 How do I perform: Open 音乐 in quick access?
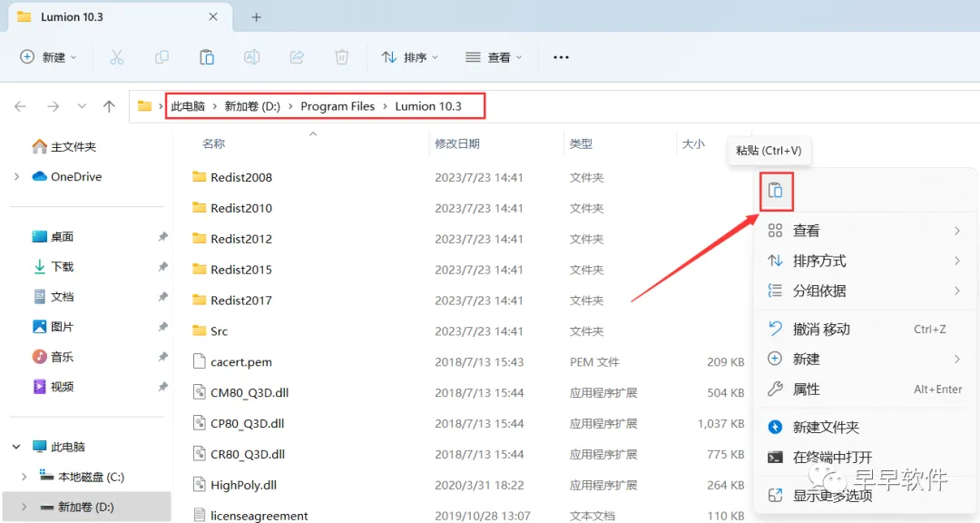[53, 357]
